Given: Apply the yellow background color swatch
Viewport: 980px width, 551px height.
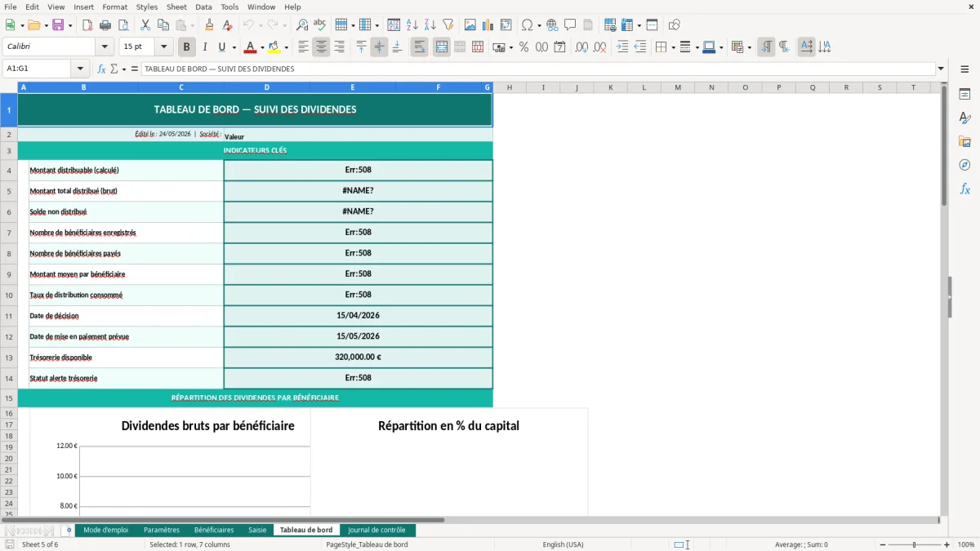Looking at the screenshot, I should 274,47.
